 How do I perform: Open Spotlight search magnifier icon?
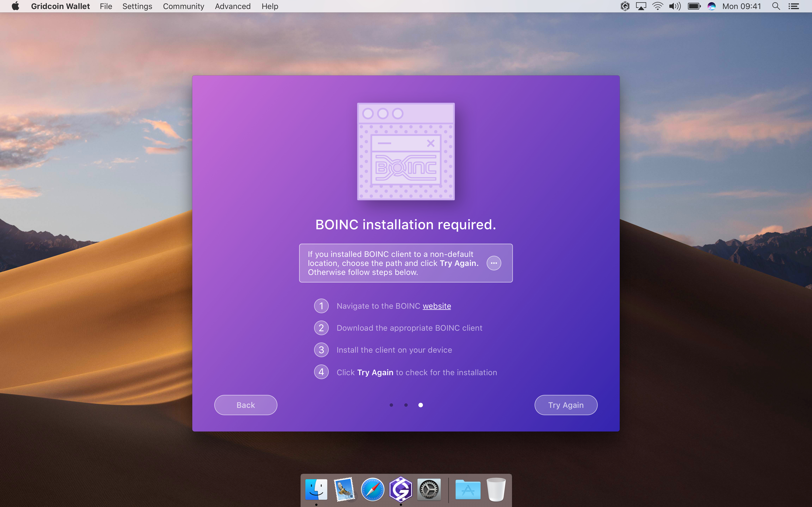click(x=776, y=6)
